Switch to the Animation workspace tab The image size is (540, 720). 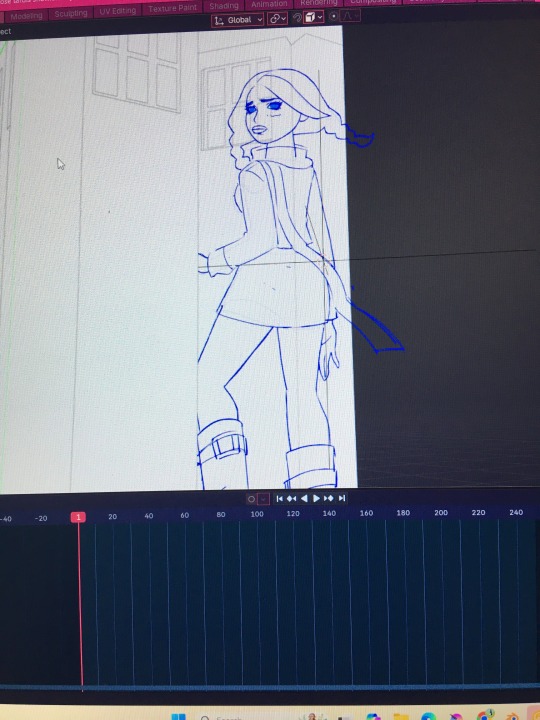[x=269, y=4]
